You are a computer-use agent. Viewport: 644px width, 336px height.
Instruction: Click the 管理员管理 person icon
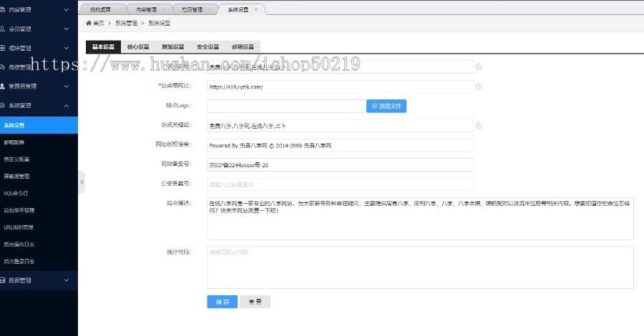[x=2, y=87]
